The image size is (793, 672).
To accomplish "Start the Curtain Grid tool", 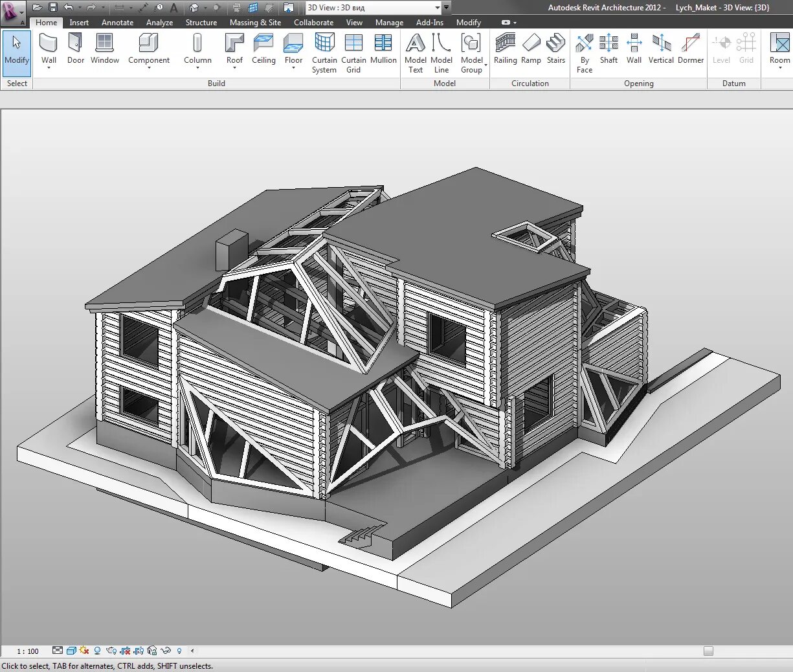I will (353, 53).
